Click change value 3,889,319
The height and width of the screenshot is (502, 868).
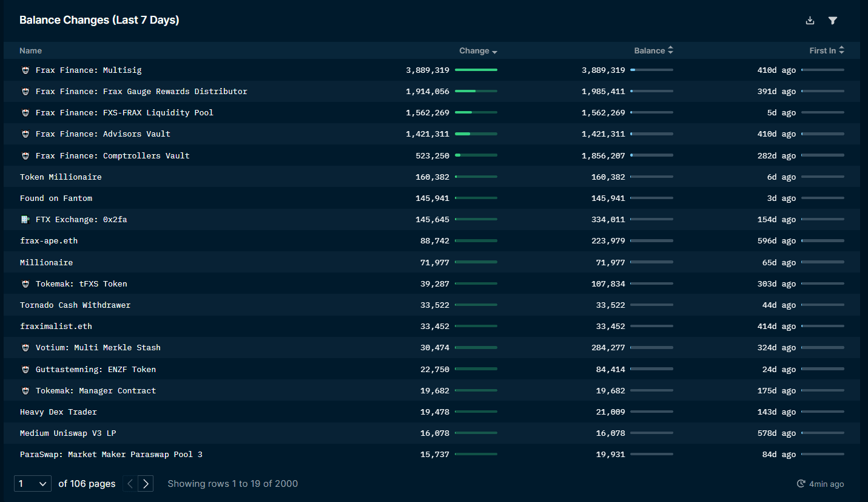[x=428, y=70]
